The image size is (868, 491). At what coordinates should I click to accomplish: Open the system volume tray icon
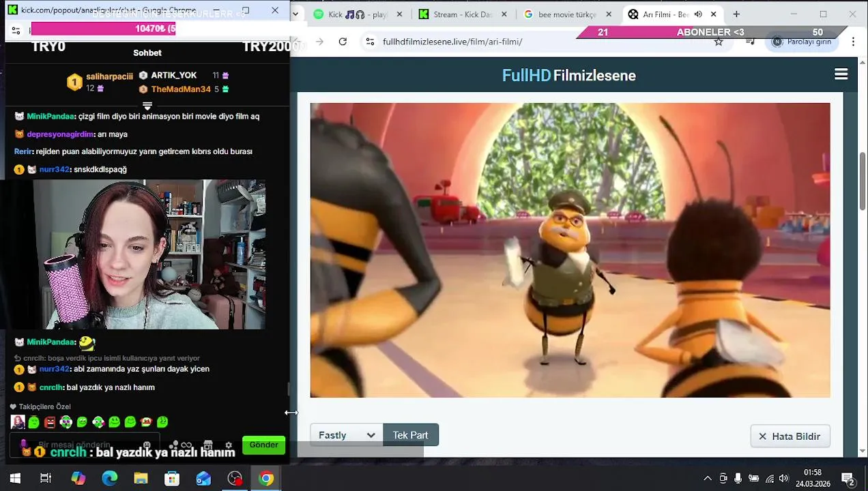click(x=783, y=478)
